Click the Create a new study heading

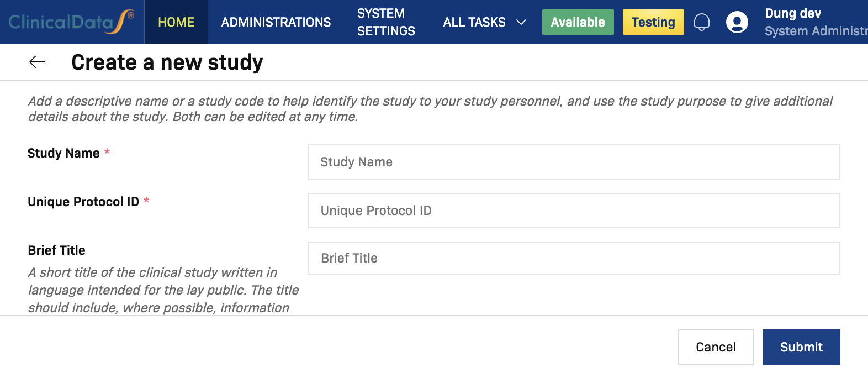coord(166,62)
